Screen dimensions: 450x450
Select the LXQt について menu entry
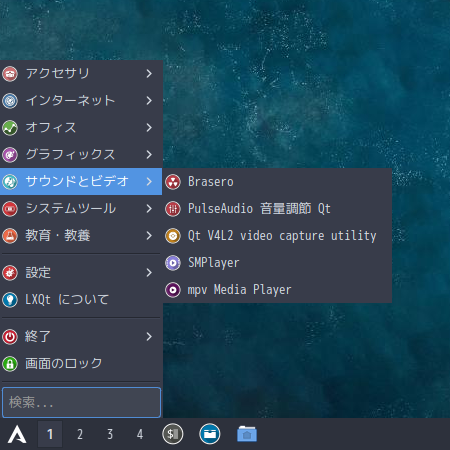(x=81, y=300)
